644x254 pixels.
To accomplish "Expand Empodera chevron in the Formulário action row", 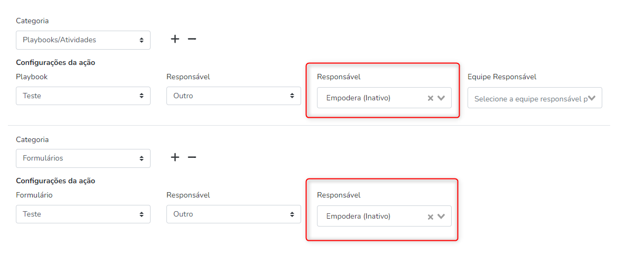I will [442, 216].
